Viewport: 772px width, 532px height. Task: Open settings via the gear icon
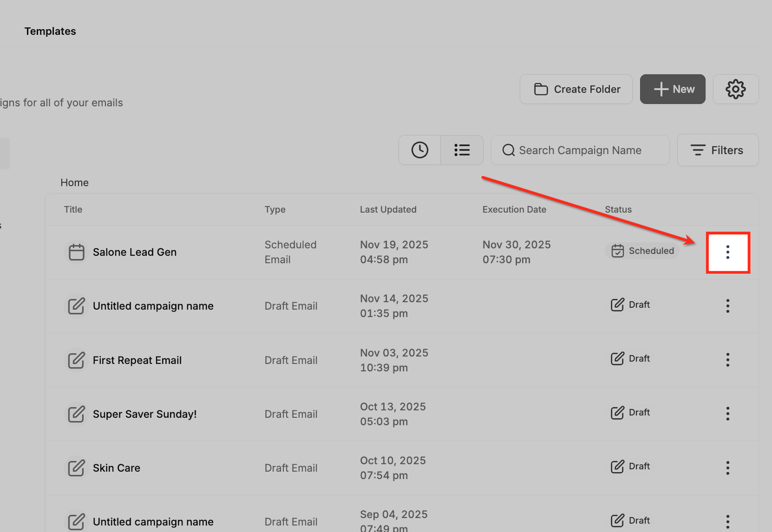click(x=736, y=89)
